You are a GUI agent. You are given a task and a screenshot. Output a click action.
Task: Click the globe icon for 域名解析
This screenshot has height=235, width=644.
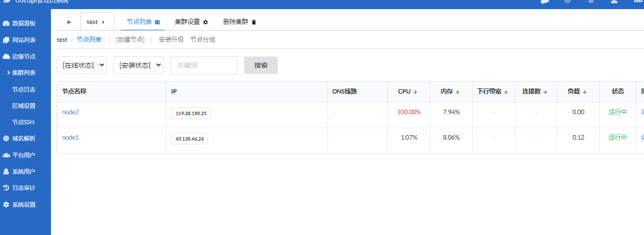click(6, 139)
